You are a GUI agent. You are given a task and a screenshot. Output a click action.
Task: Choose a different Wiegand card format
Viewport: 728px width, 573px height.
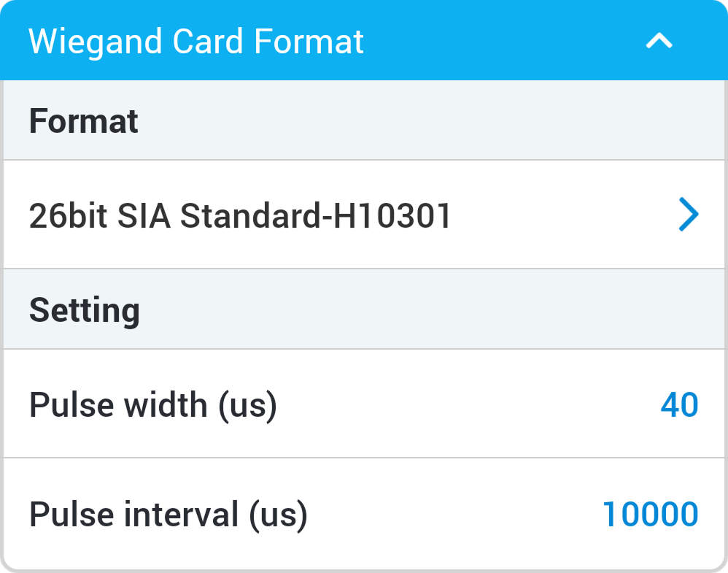pyautogui.click(x=688, y=215)
